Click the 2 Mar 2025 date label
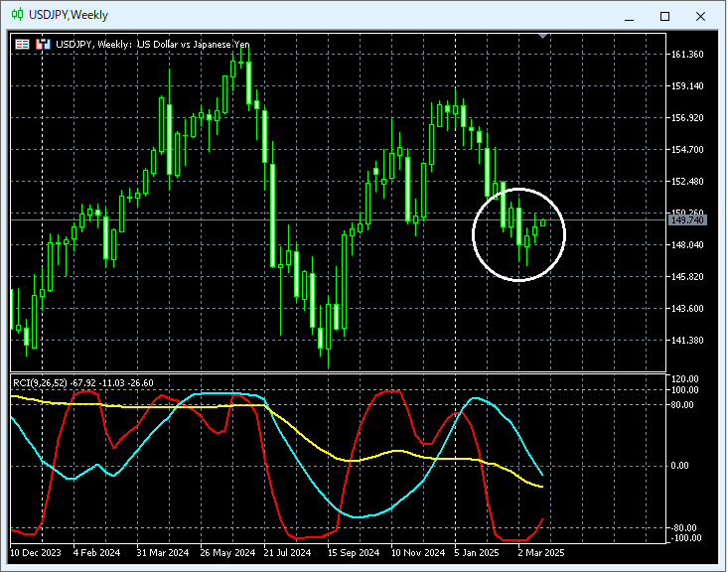 pyautogui.click(x=541, y=553)
